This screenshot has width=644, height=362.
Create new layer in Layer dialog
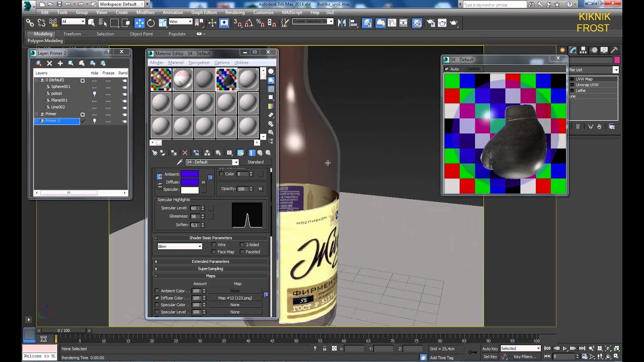pyautogui.click(x=39, y=63)
